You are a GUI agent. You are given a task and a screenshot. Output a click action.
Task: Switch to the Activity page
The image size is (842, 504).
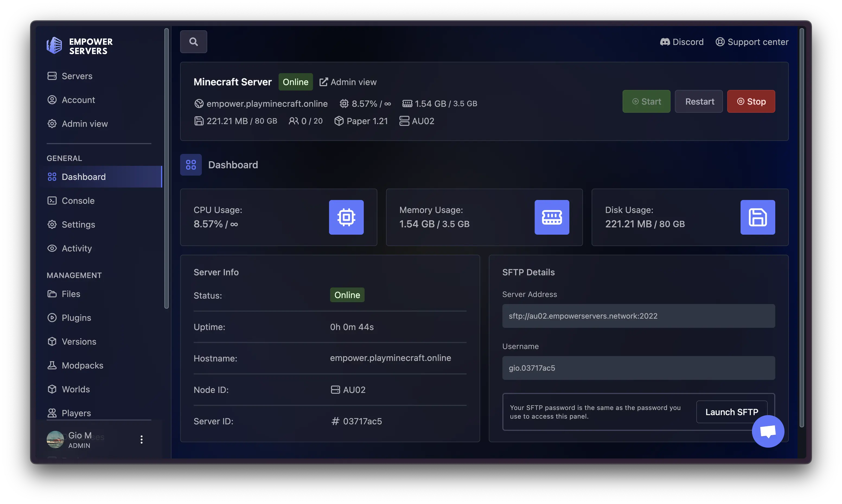(x=76, y=248)
